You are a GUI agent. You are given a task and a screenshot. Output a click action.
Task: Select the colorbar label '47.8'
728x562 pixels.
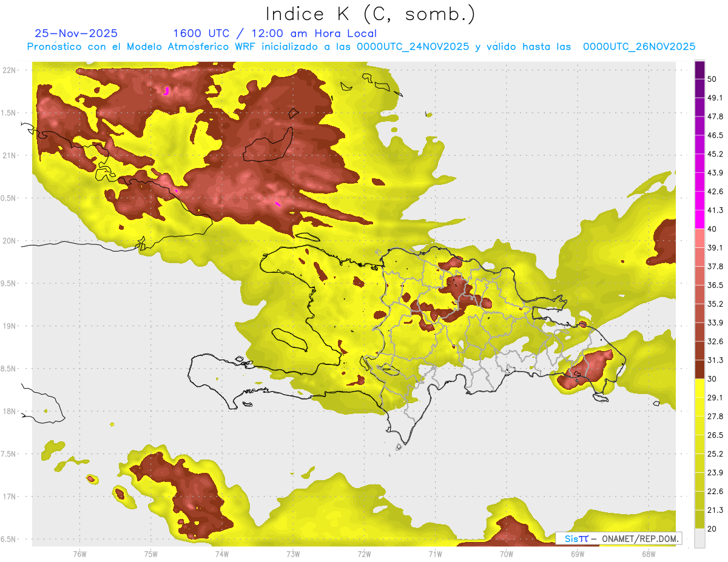click(715, 116)
